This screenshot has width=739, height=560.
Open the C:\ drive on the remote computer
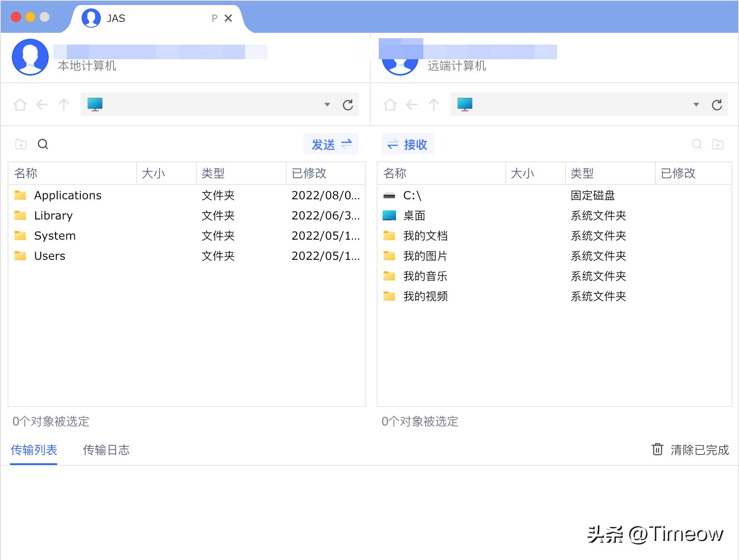[x=413, y=195]
